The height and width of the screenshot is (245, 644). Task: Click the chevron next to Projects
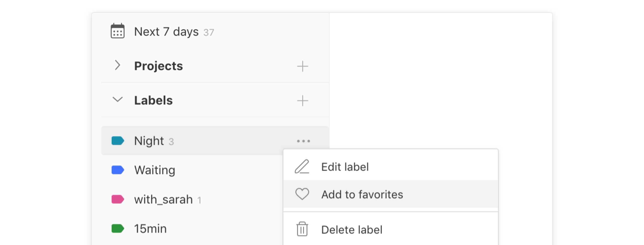coord(118,66)
